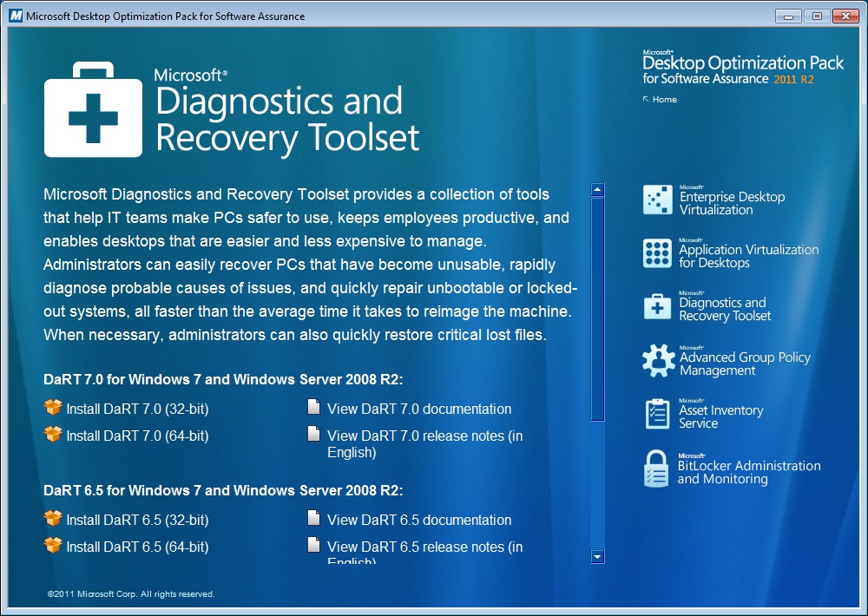Click the package icon for DaRT 7.0 64-bit

(53, 434)
